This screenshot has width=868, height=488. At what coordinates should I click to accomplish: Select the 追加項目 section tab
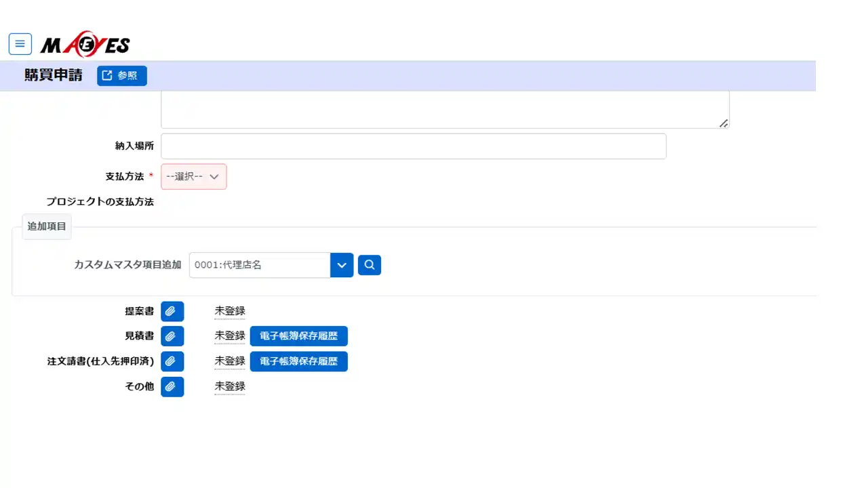point(47,226)
